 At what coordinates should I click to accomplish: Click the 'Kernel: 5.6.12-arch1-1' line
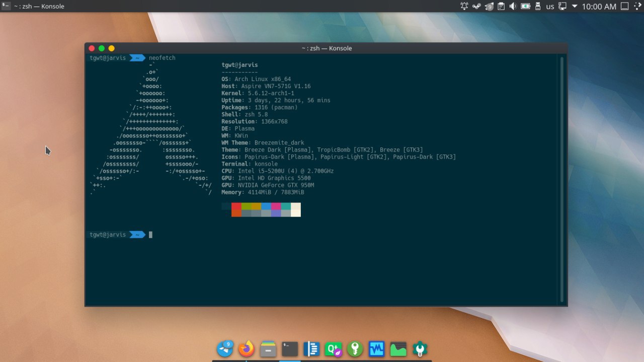pos(258,93)
